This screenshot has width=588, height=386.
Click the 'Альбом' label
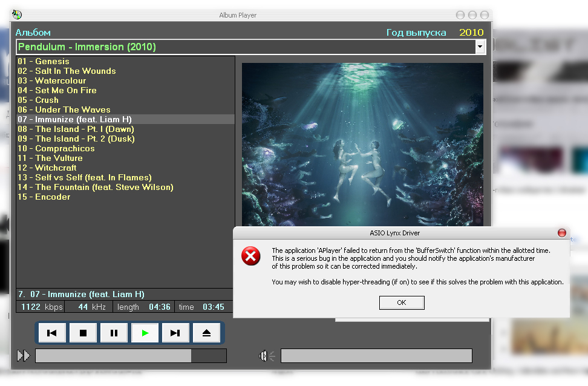click(x=33, y=33)
